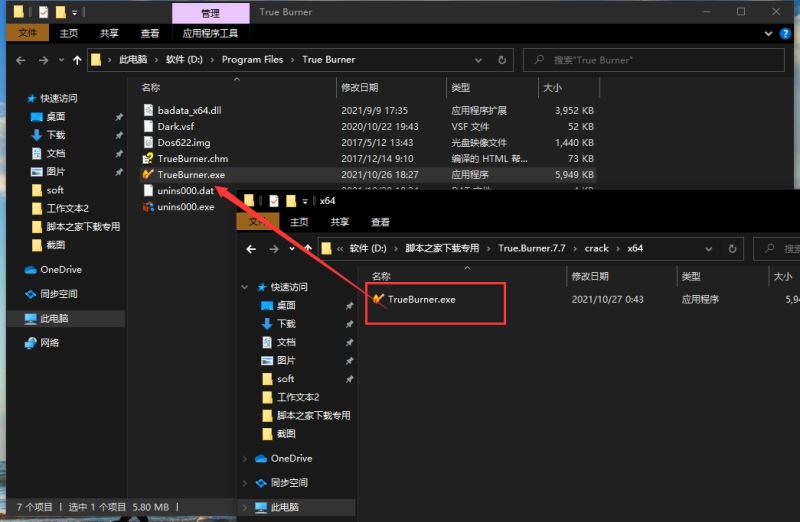Viewport: 800px width, 522px height.
Task: Open 脚本之家下载专用 in True Burner sidebar
Action: (x=83, y=227)
